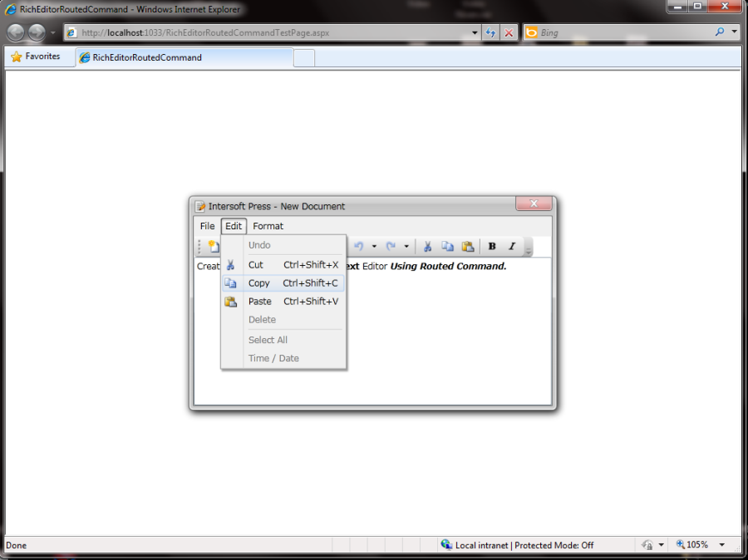Open the Format menu
This screenshot has height=560, width=748.
coord(268,226)
